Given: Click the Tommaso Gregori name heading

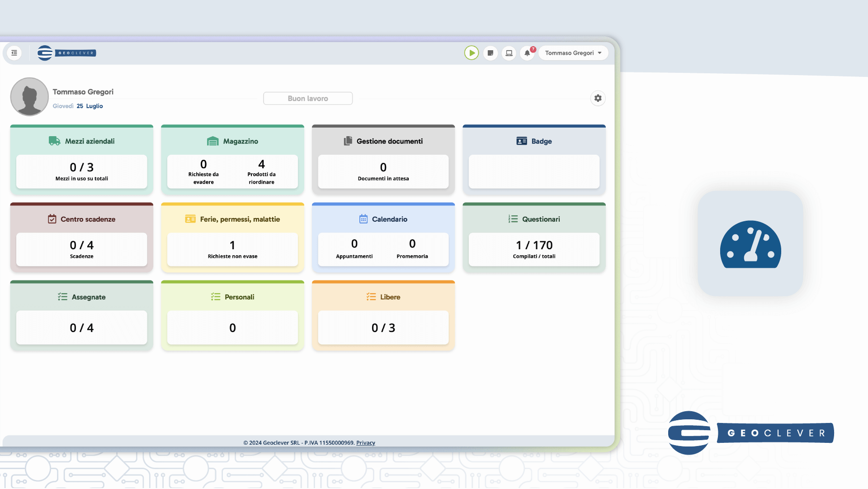Looking at the screenshot, I should pyautogui.click(x=83, y=92).
